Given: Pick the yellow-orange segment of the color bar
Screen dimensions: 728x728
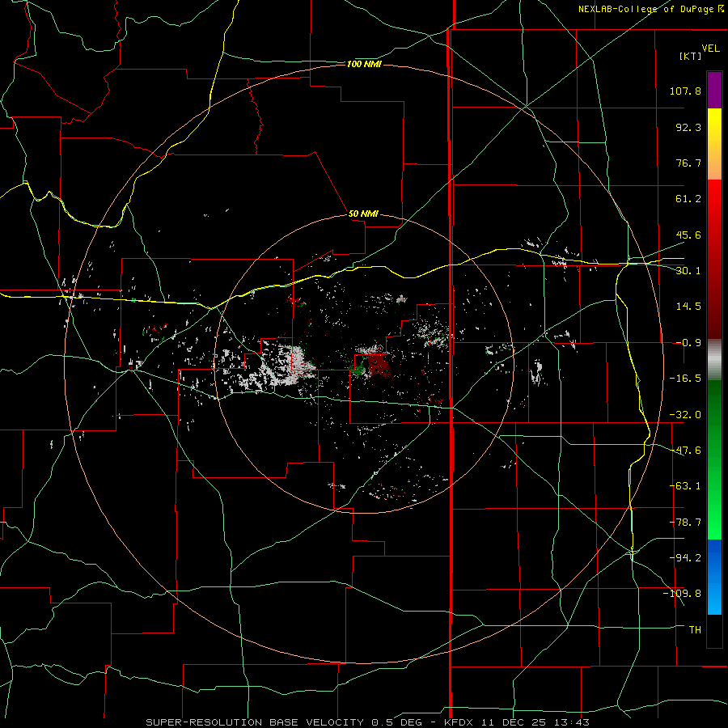Looking at the screenshot, I should pyautogui.click(x=714, y=144).
